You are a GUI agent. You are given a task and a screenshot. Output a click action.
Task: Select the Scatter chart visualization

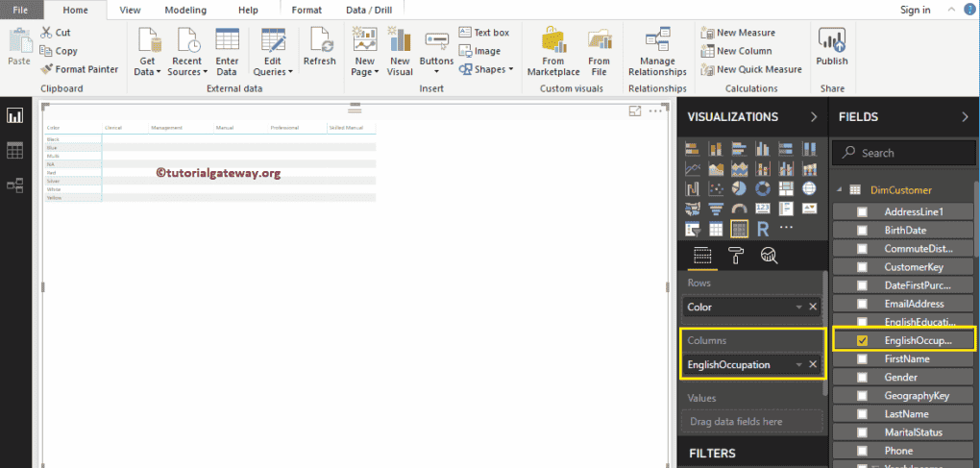(716, 188)
